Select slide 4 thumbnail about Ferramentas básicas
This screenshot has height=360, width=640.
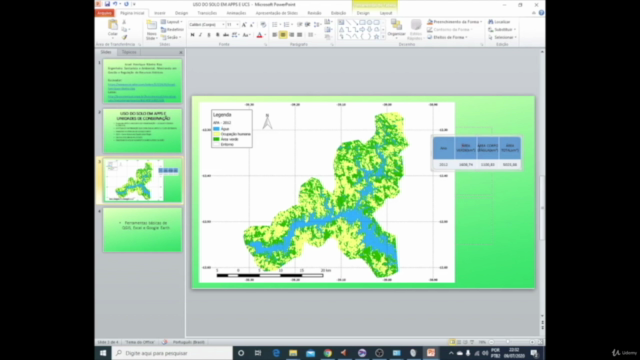(142, 230)
